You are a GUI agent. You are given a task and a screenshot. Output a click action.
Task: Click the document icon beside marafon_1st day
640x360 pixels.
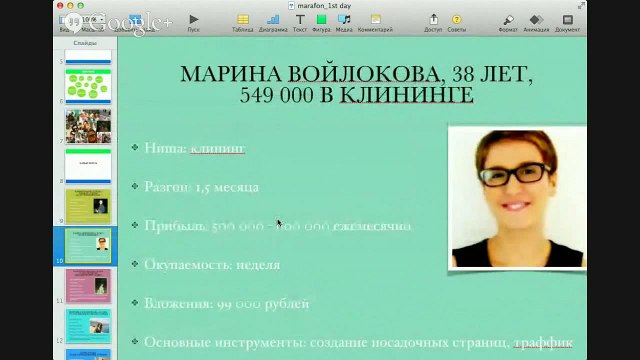(291, 6)
